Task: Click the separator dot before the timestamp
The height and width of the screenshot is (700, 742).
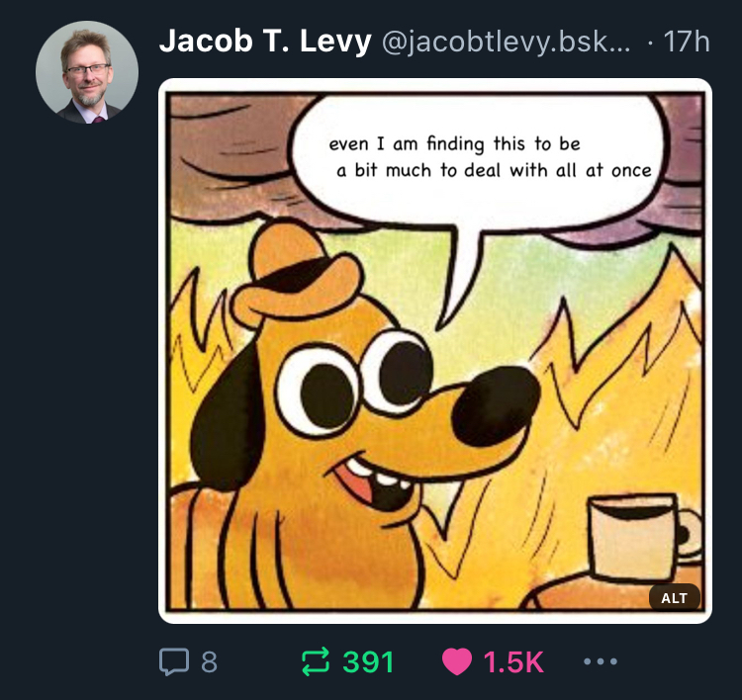Action: click(651, 44)
